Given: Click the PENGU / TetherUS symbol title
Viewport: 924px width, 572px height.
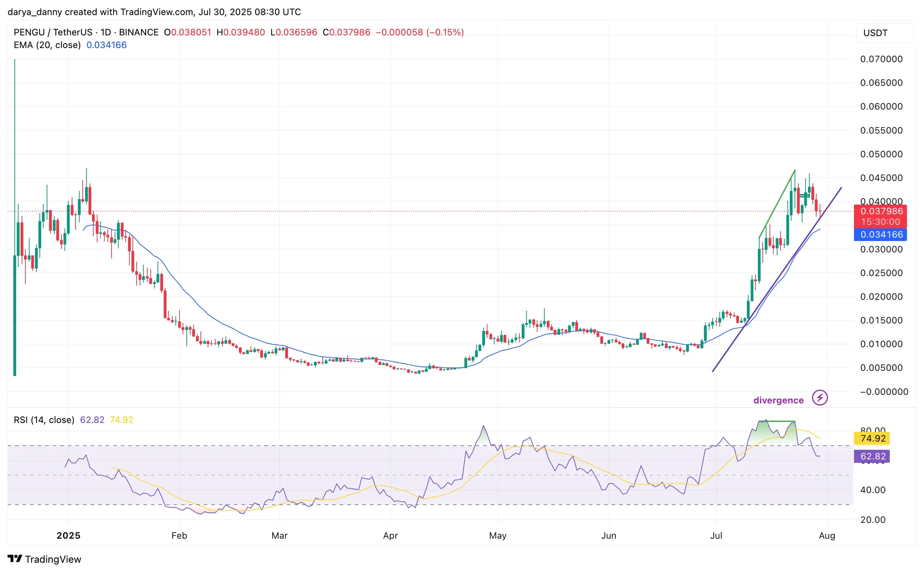Looking at the screenshot, I should [x=86, y=32].
